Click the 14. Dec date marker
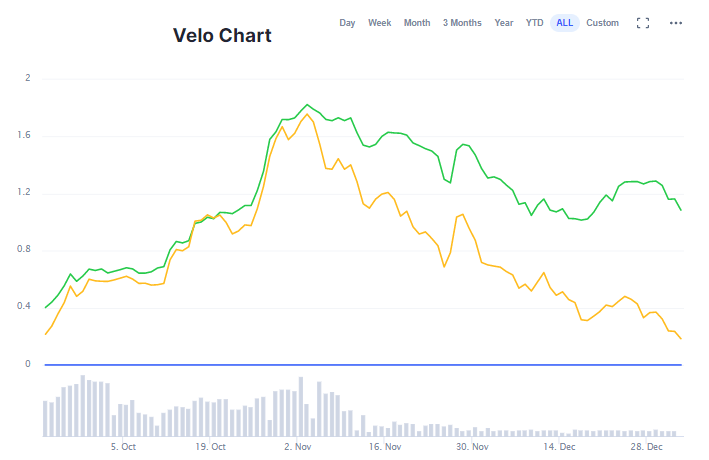This screenshot has width=709, height=460. (560, 447)
